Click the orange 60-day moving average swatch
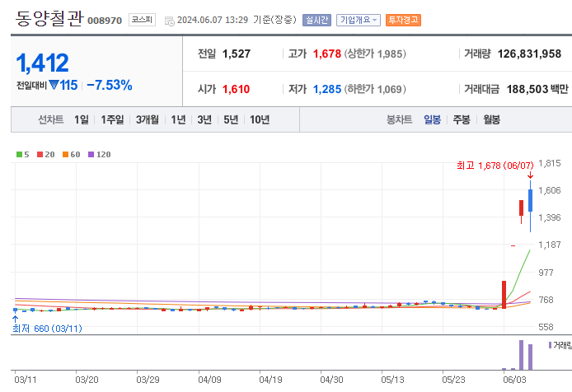572x392 pixels. click(66, 155)
